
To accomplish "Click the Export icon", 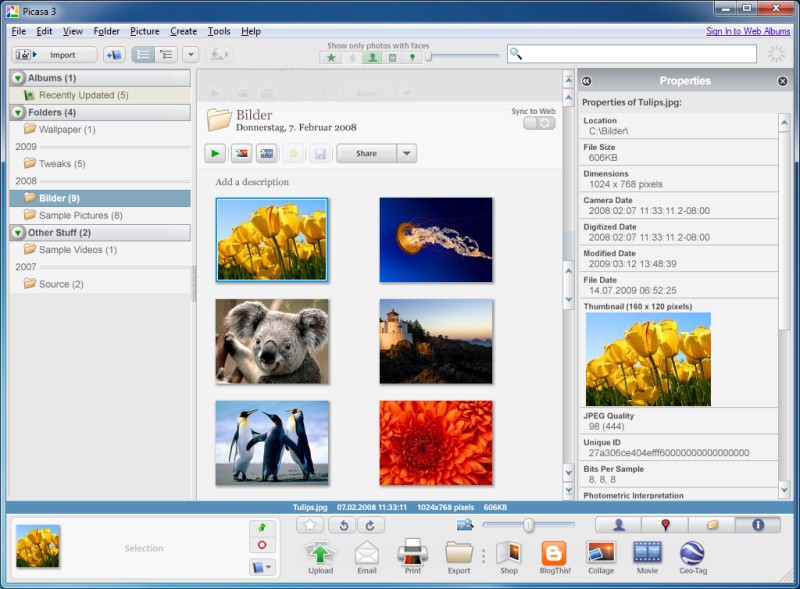I will pos(459,557).
